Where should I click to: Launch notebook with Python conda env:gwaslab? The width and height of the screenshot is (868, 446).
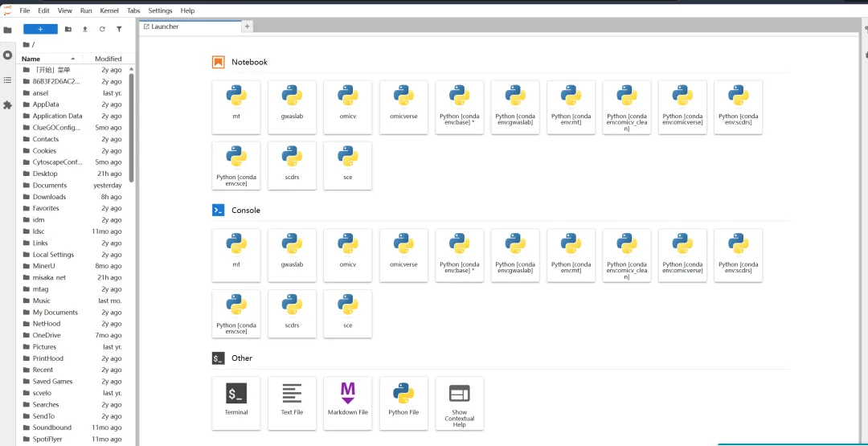[x=515, y=108]
